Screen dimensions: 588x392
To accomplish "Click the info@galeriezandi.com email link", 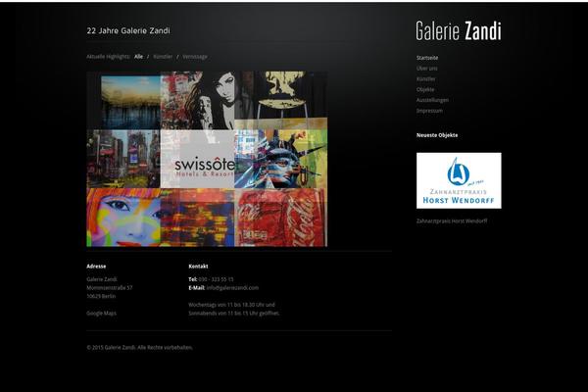I will pos(232,288).
